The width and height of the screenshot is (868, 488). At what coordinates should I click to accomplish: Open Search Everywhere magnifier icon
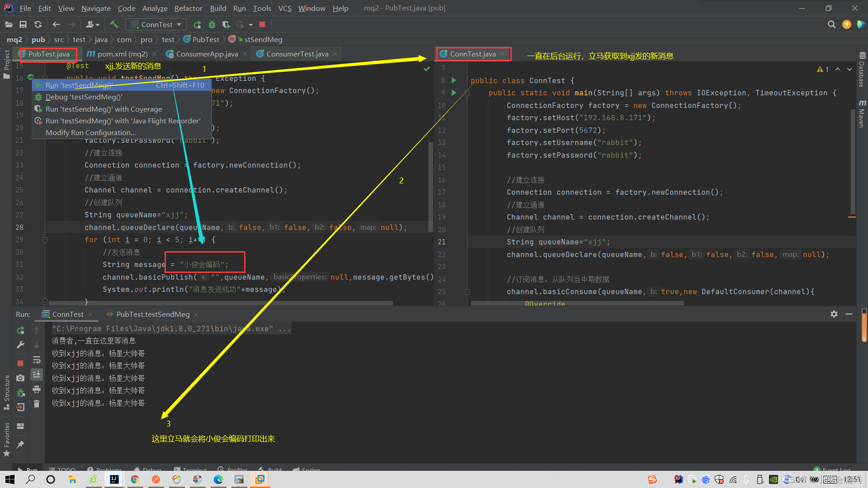831,24
